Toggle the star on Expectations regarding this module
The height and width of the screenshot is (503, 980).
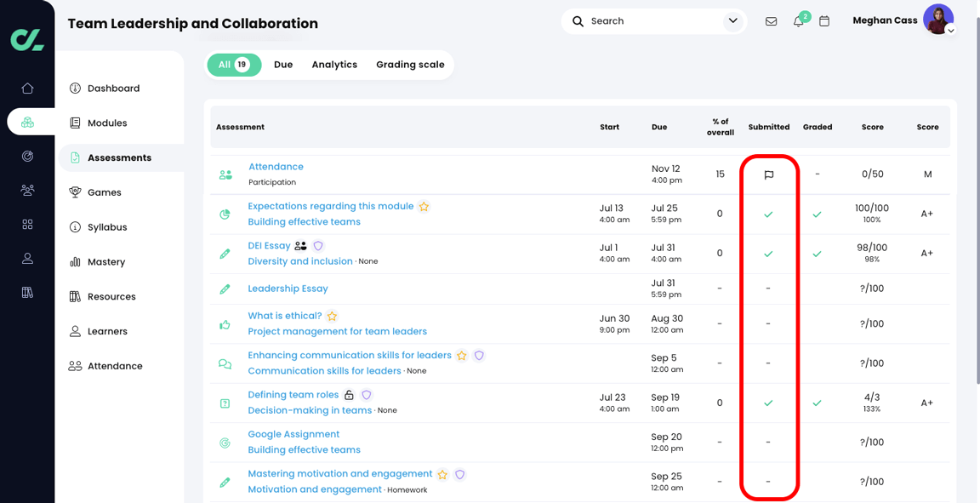click(424, 206)
